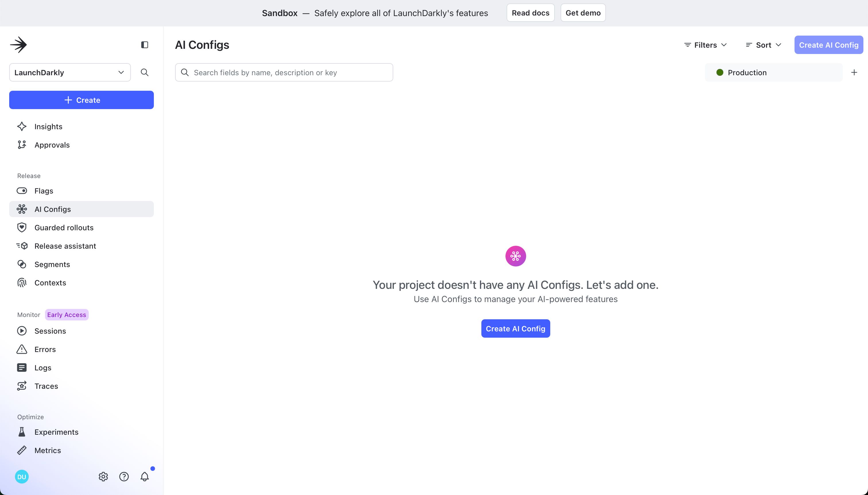Add environment with the plus icon
868x495 pixels.
pos(854,72)
